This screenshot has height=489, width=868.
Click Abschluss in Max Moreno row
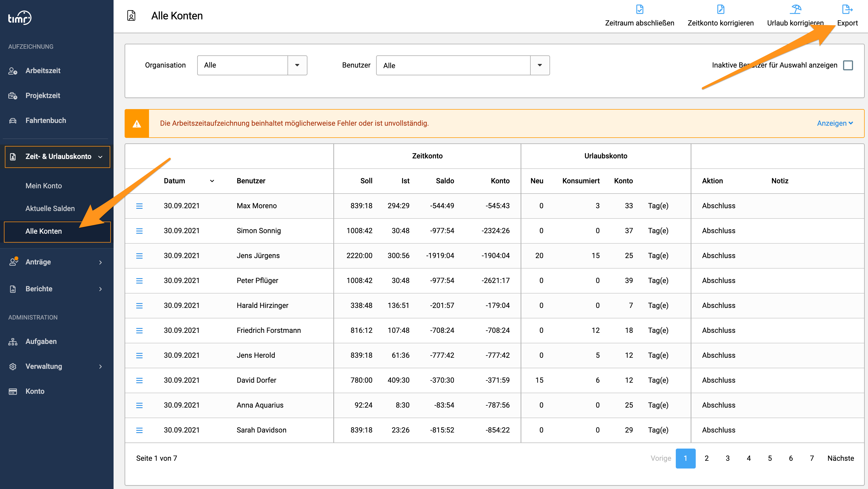(718, 206)
